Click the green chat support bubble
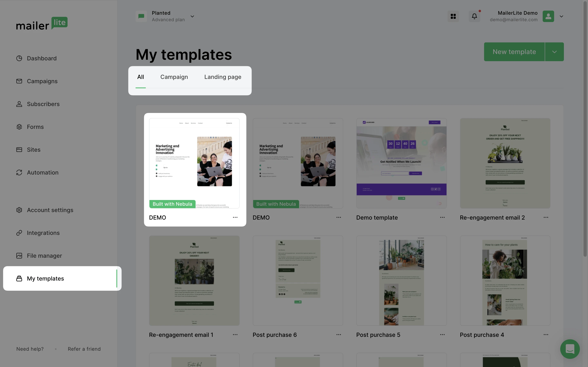 570,349
